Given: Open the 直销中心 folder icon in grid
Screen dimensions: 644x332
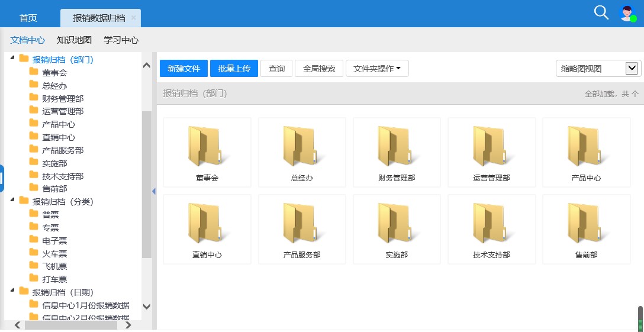Looking at the screenshot, I should tap(207, 223).
